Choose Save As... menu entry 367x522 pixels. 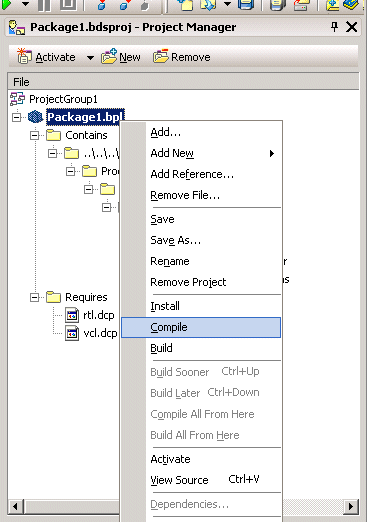pos(201,240)
